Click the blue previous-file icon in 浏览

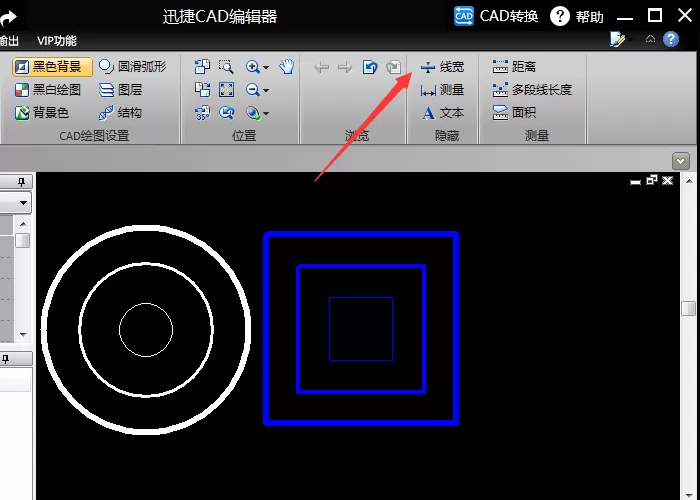pos(370,67)
